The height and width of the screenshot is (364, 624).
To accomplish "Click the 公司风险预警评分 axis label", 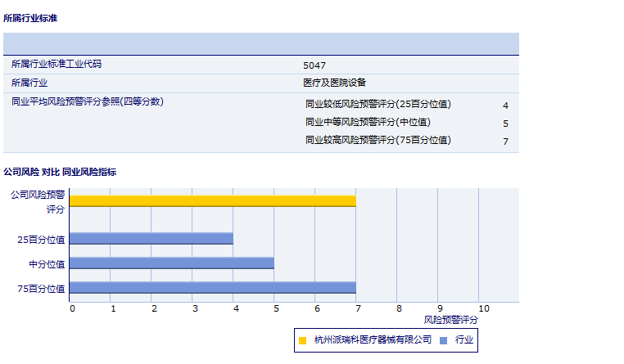I will [38, 202].
